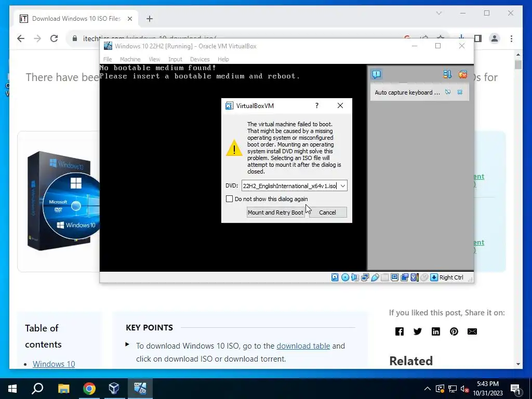The image size is (532, 399).
Task: Open Chrome tab search chevron
Action: coord(438,13)
